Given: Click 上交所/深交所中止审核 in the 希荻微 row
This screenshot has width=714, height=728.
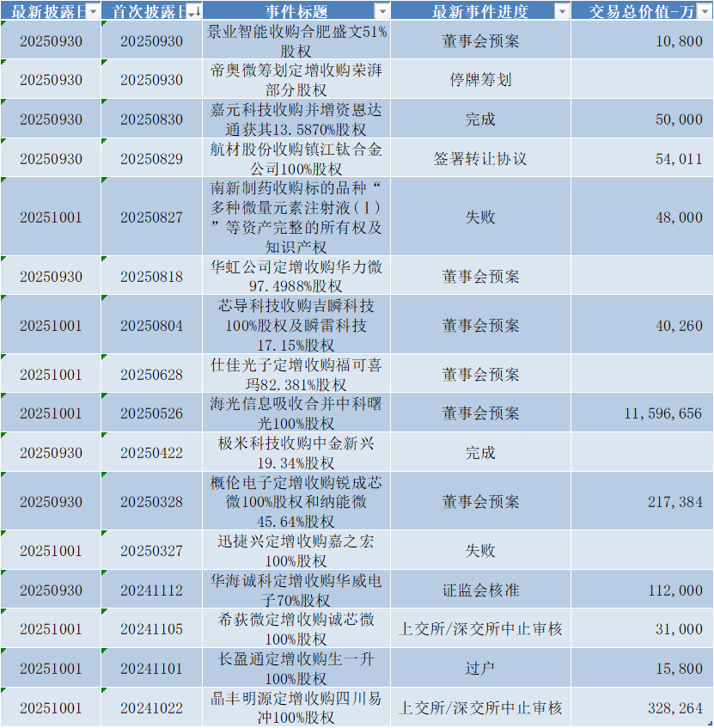Looking at the screenshot, I should point(480,628).
